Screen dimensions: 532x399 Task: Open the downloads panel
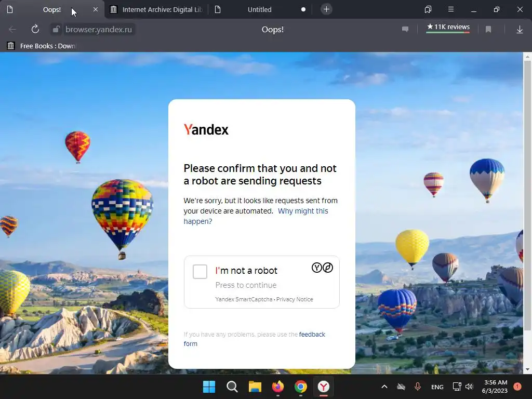[520, 30]
